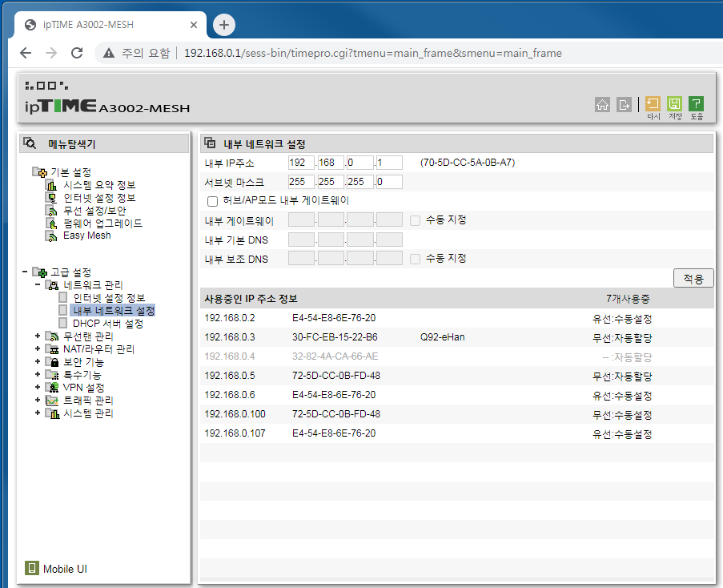Click the browser back arrow
This screenshot has width=723, height=588.
point(26,53)
